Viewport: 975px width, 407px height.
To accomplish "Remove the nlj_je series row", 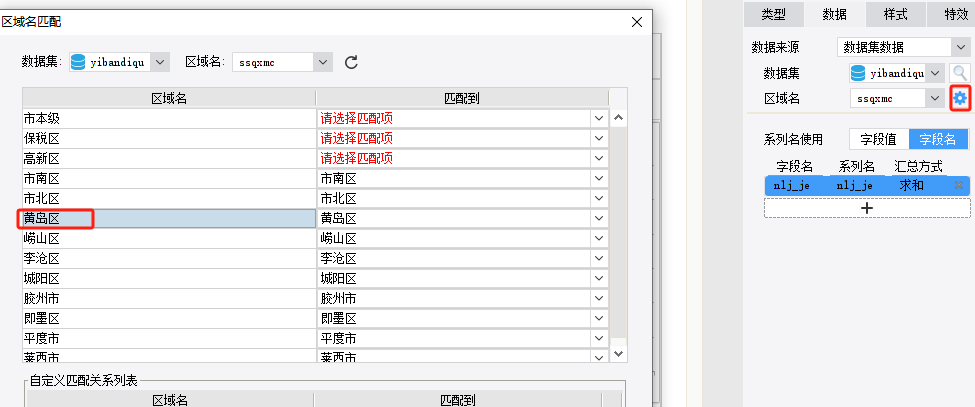I will tap(959, 185).
